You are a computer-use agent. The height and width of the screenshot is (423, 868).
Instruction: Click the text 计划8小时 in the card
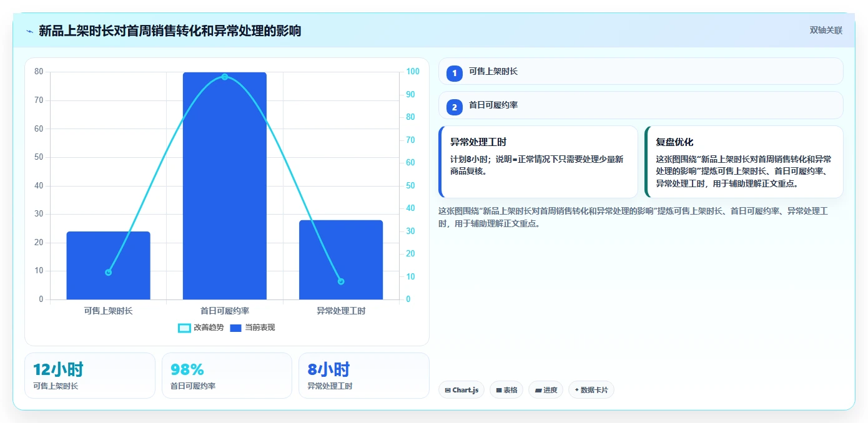coord(470,159)
